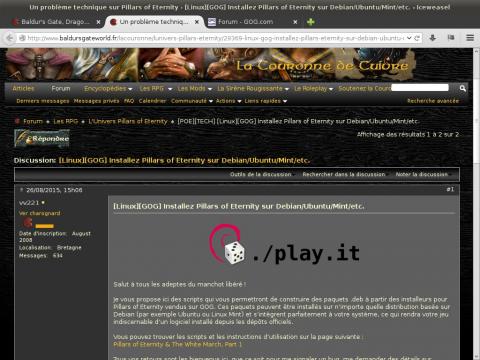Click the Répondre reply button image
This screenshot has height=360, width=480.
42,138
